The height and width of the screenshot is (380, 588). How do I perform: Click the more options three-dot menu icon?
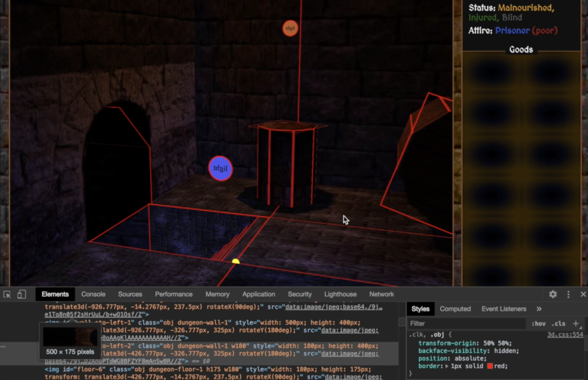(568, 294)
